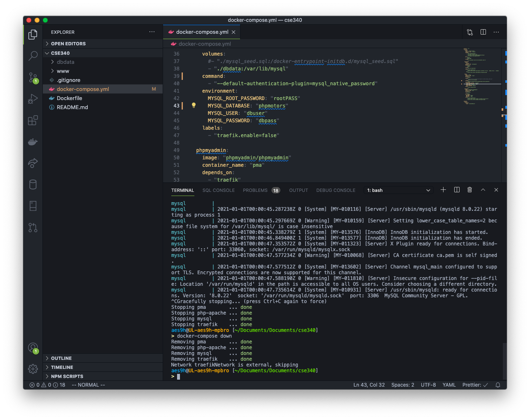Split the terminal panel

click(457, 190)
